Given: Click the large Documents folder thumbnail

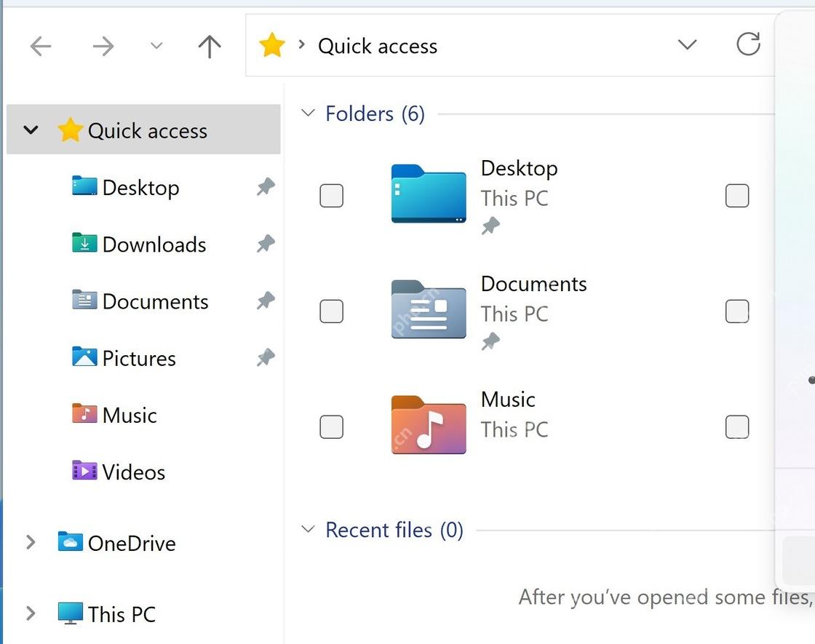Looking at the screenshot, I should click(x=429, y=309).
